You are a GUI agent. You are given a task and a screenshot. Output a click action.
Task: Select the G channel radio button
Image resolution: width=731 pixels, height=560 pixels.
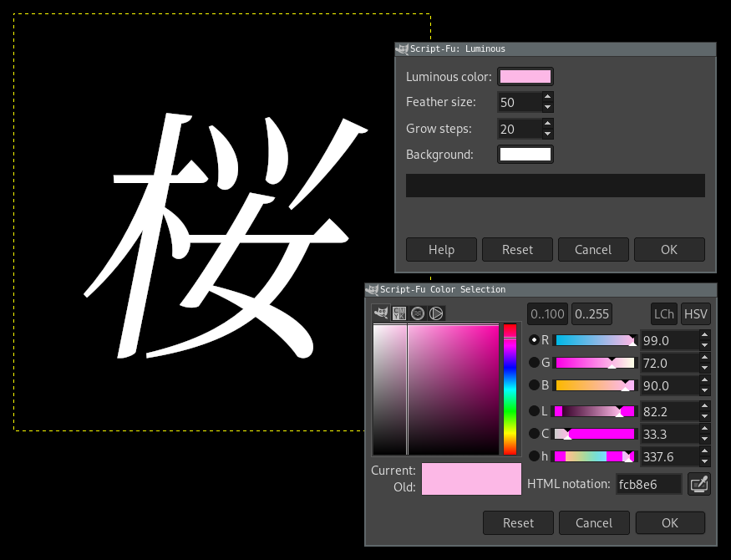coord(535,363)
